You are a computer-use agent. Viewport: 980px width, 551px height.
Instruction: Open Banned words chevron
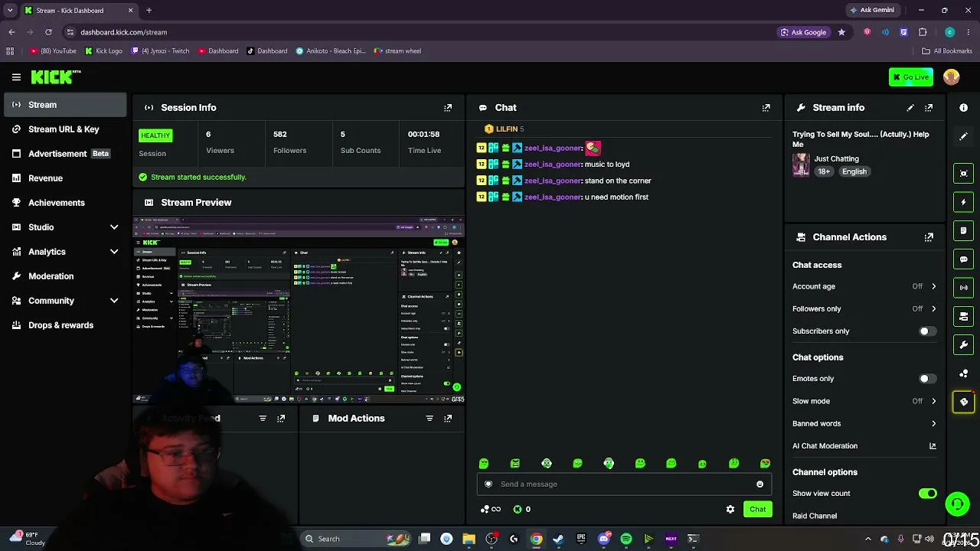pos(933,423)
